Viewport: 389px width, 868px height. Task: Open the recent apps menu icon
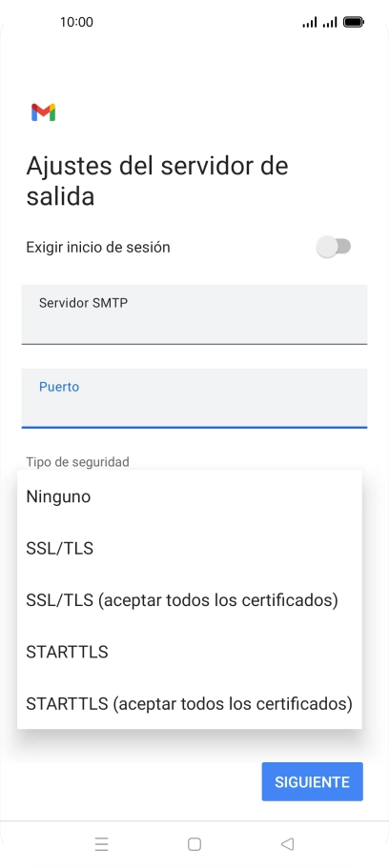101,843
